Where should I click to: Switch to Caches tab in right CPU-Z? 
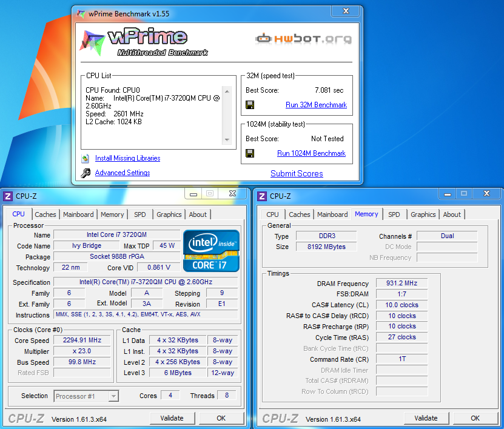coord(299,215)
